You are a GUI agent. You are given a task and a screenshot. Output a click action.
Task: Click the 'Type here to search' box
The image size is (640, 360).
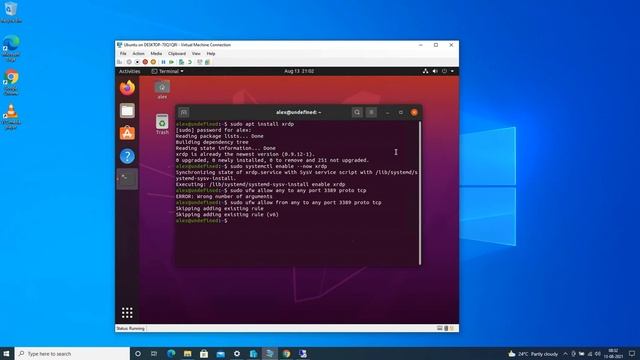click(73, 353)
